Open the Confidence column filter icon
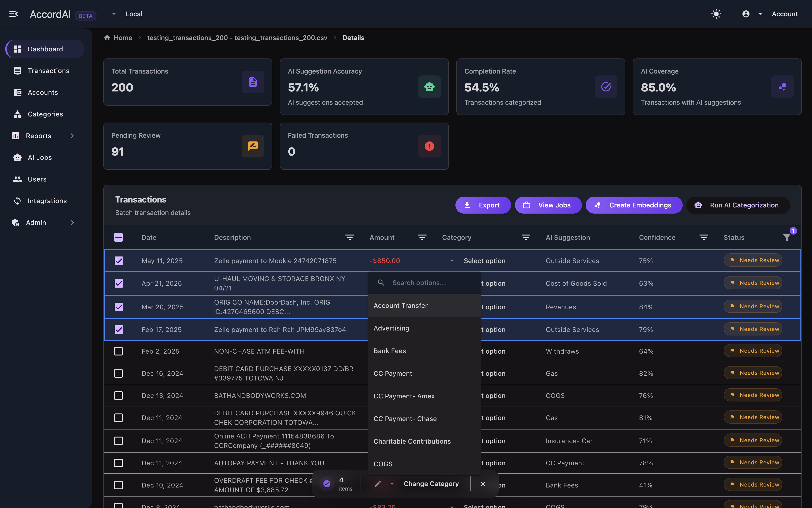 pos(703,238)
